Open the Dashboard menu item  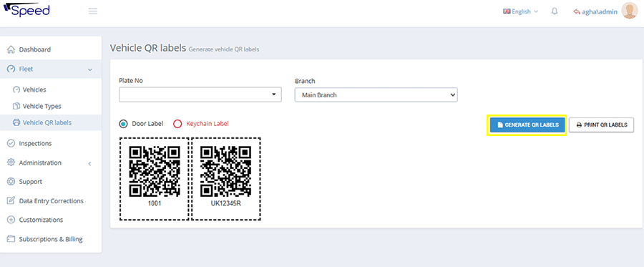coord(51,49)
